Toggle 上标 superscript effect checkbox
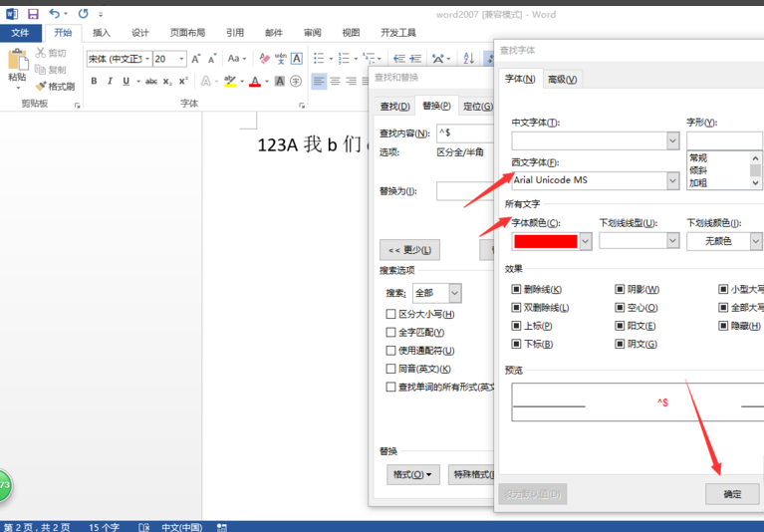The width and height of the screenshot is (764, 532). (x=516, y=326)
